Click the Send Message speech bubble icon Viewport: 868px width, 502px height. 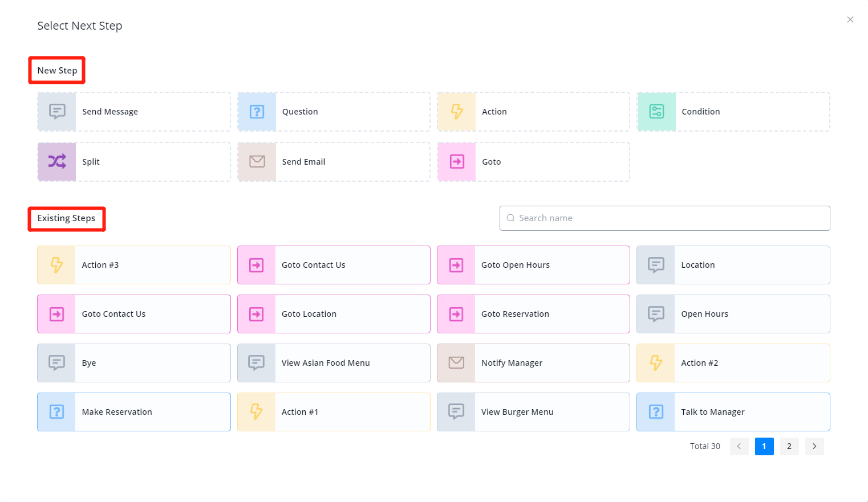[57, 112]
